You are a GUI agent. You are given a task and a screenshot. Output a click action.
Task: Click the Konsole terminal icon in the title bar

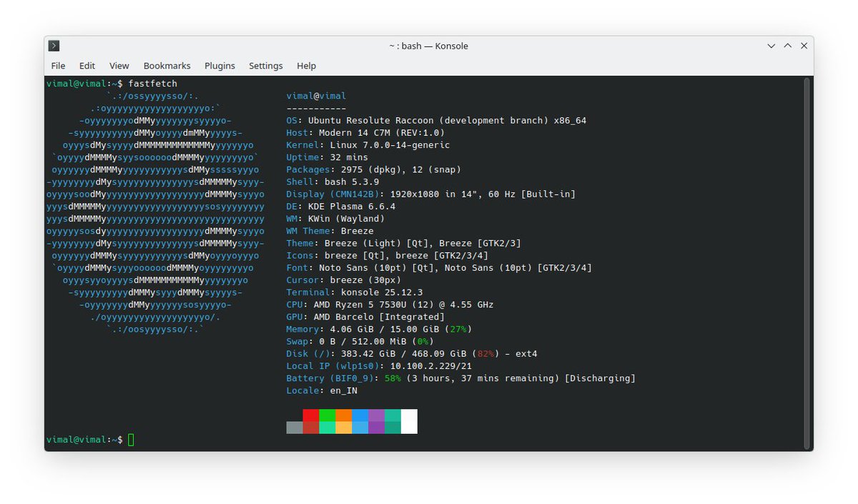(x=54, y=46)
